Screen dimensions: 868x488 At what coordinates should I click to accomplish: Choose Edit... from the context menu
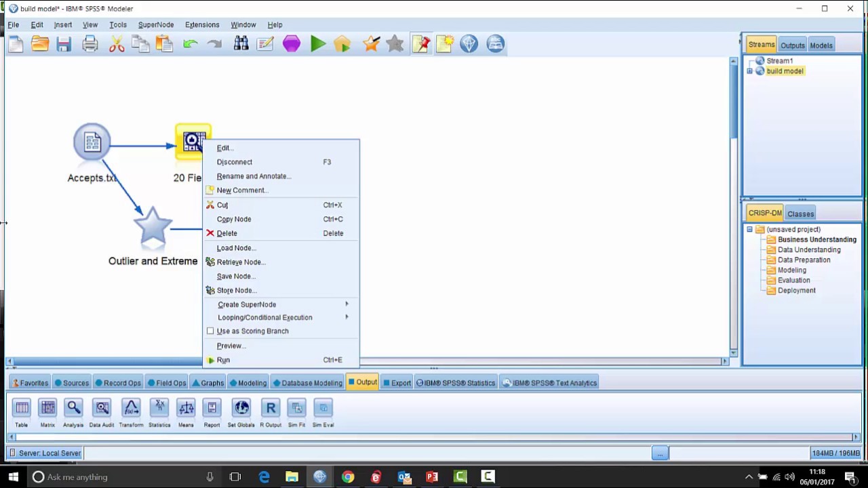(x=281, y=148)
